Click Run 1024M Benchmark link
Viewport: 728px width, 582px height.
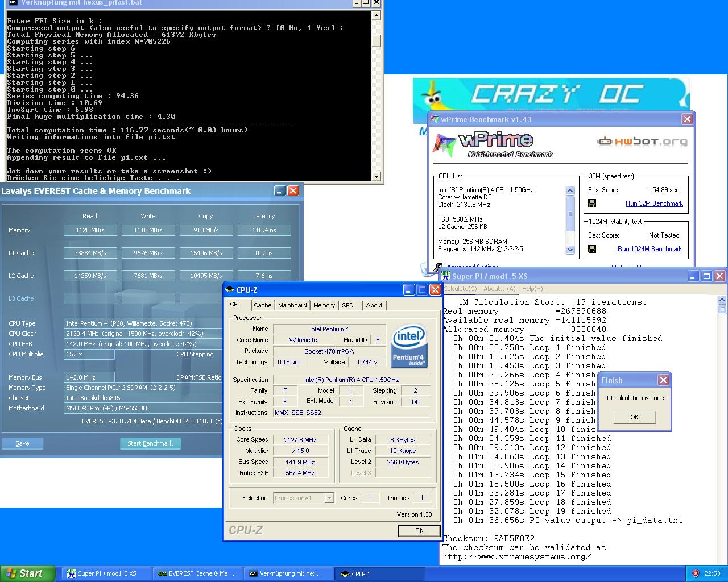[650, 249]
